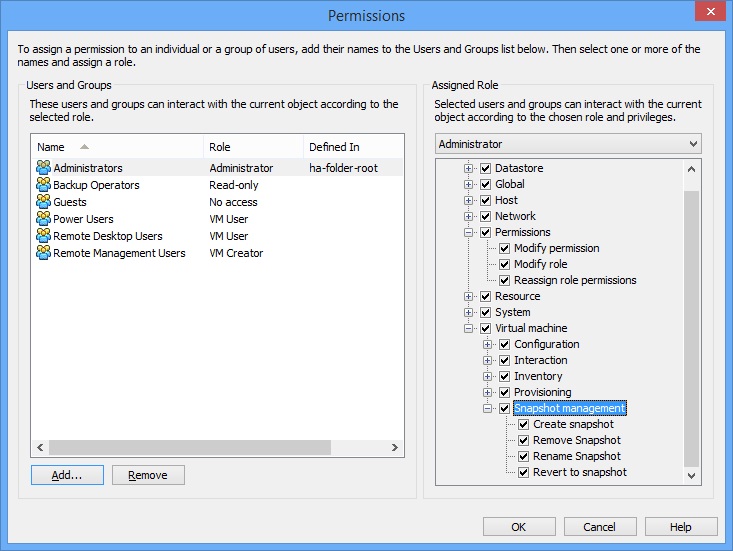This screenshot has width=733, height=551.
Task: Click the Guests group icon
Action: pyautogui.click(x=43, y=202)
